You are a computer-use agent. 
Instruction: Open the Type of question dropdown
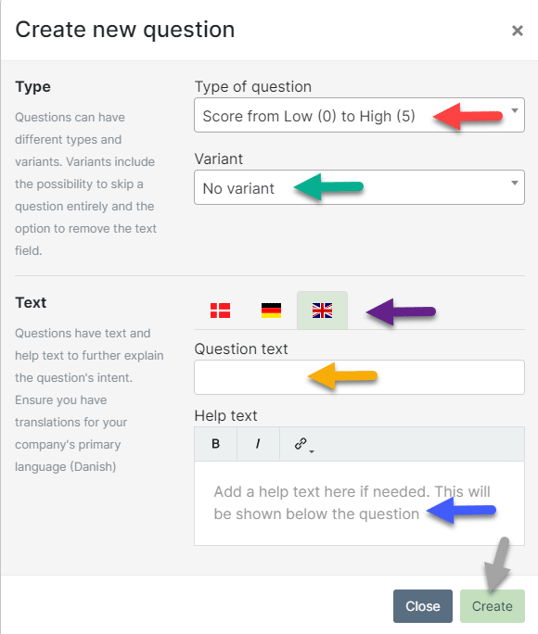click(x=359, y=115)
